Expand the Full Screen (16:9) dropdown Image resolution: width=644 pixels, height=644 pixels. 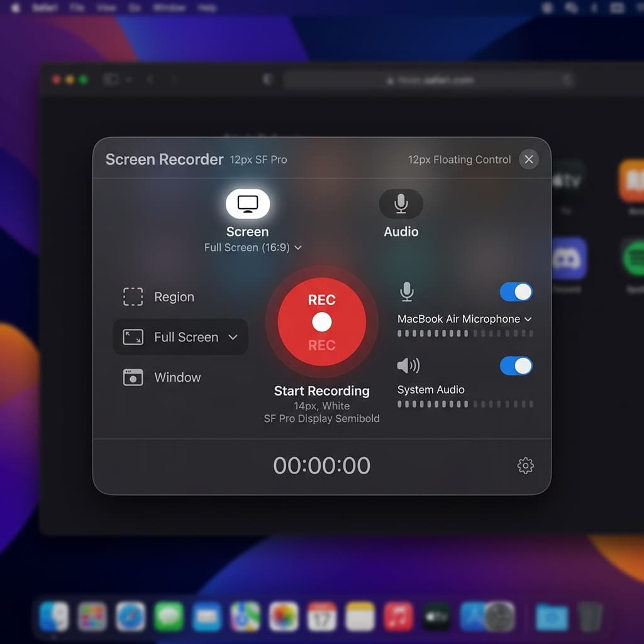[253, 248]
